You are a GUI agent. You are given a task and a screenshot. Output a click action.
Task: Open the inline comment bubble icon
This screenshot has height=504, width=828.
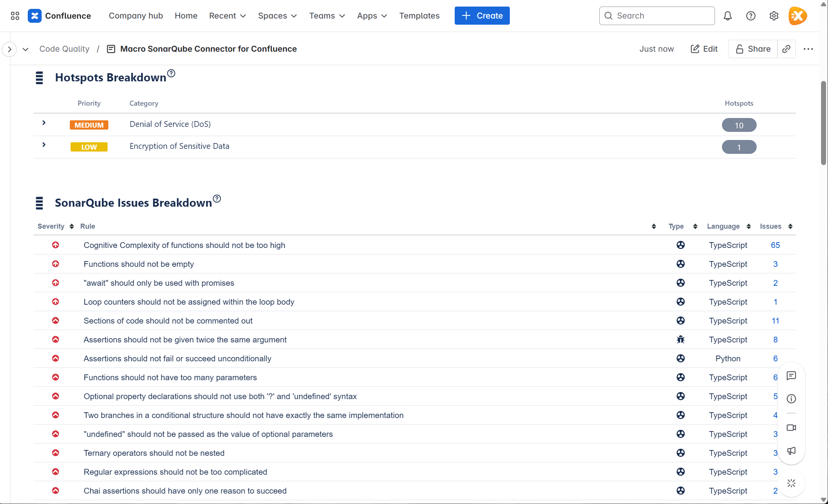(791, 376)
